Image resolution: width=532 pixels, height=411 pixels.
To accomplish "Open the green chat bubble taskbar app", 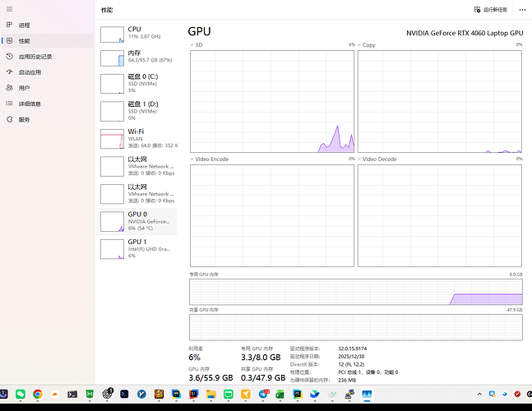I will [x=229, y=394].
